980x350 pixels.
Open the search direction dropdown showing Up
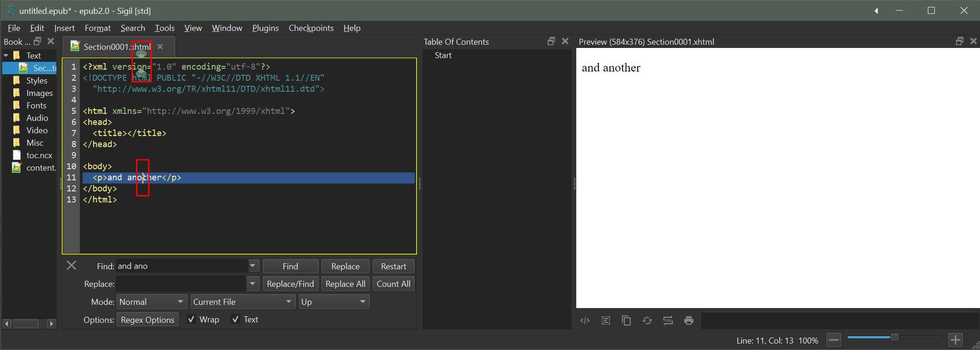(x=334, y=302)
